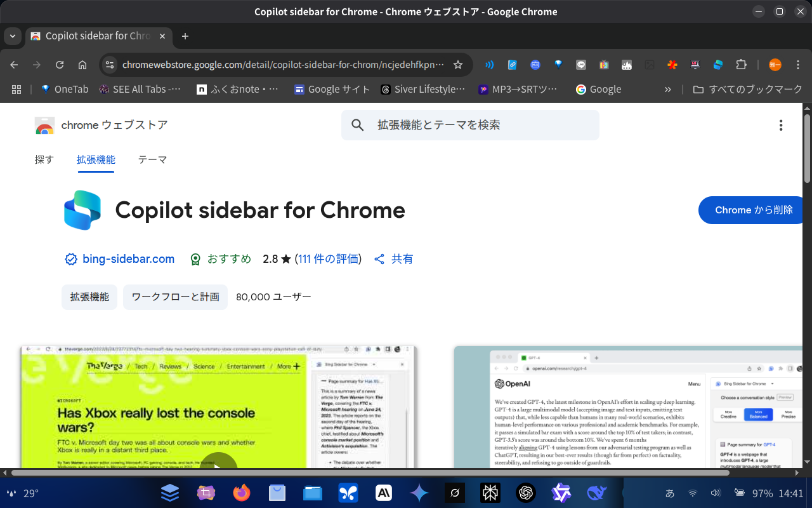Click the red-orange asterisk extension icon
The width and height of the screenshot is (812, 508).
[672, 65]
